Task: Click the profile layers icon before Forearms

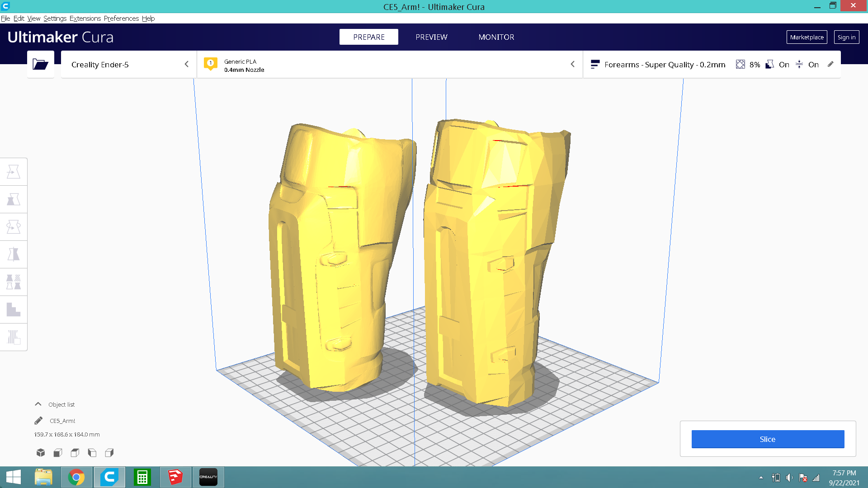Action: [595, 64]
